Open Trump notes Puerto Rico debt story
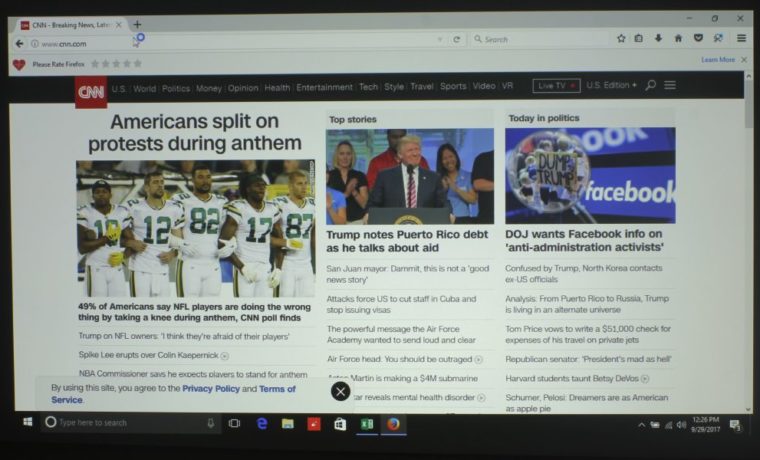Image resolution: width=760 pixels, height=460 pixels. (x=407, y=241)
